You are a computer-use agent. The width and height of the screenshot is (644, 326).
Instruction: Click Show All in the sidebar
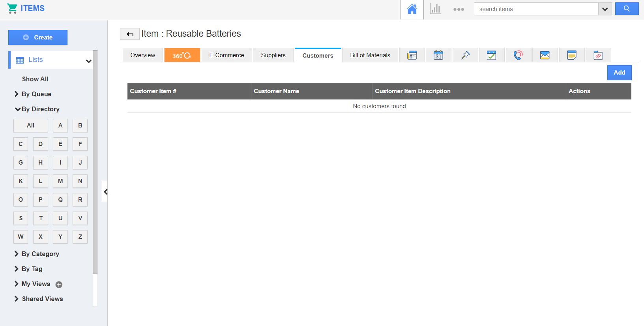(x=35, y=79)
